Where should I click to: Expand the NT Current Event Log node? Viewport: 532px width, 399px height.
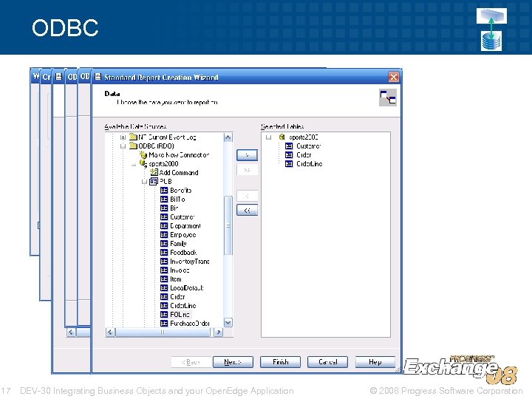coord(123,137)
